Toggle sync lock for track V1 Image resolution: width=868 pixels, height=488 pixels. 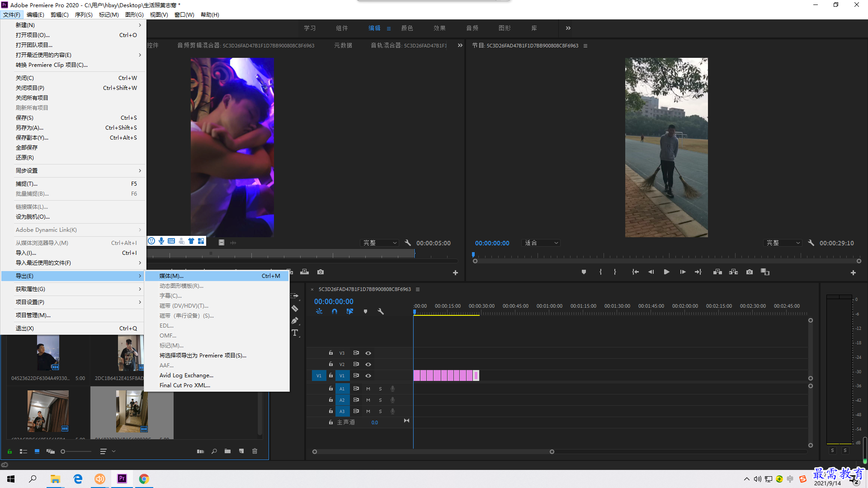(x=356, y=375)
